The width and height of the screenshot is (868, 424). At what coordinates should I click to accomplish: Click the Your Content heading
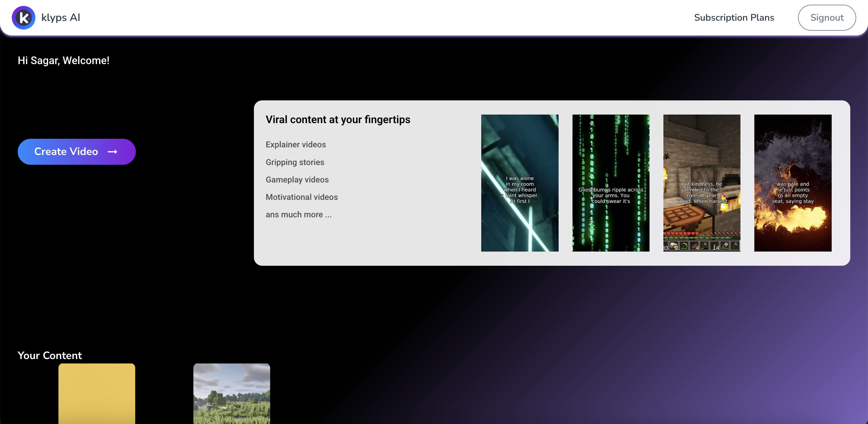point(50,355)
